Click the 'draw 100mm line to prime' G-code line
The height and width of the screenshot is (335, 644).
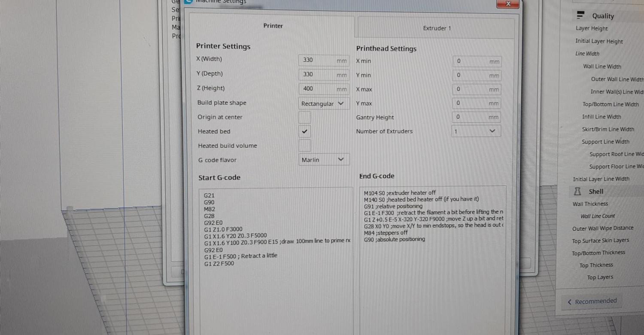[x=277, y=242]
